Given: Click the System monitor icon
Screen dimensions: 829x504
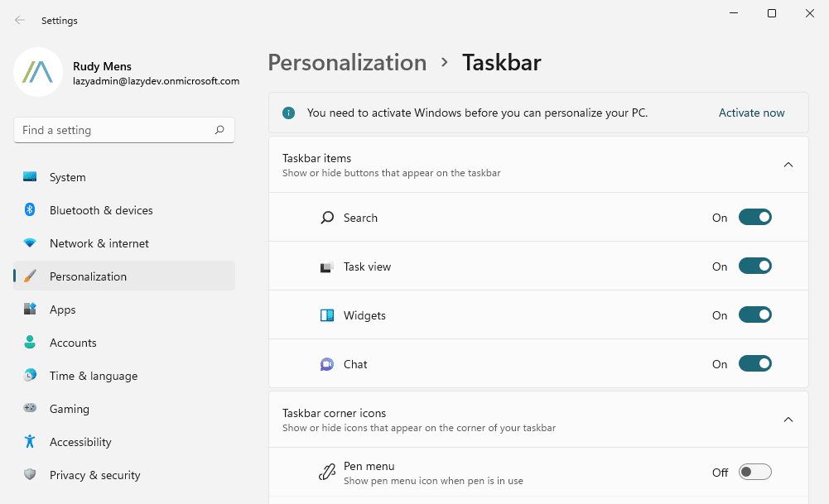Looking at the screenshot, I should click(x=30, y=177).
